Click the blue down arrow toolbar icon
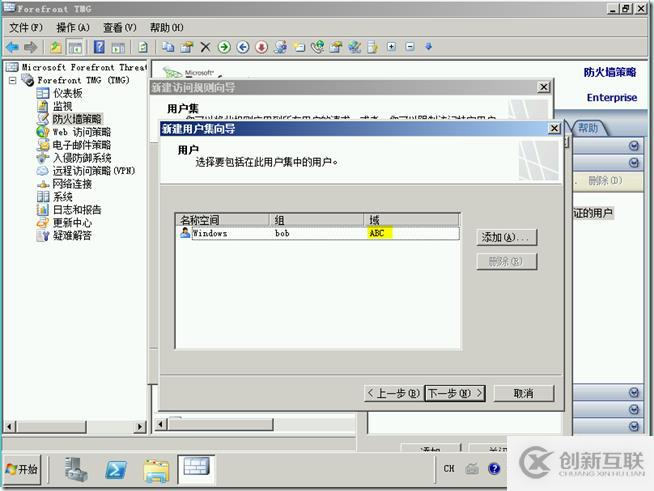The image size is (654, 491). pos(428,46)
